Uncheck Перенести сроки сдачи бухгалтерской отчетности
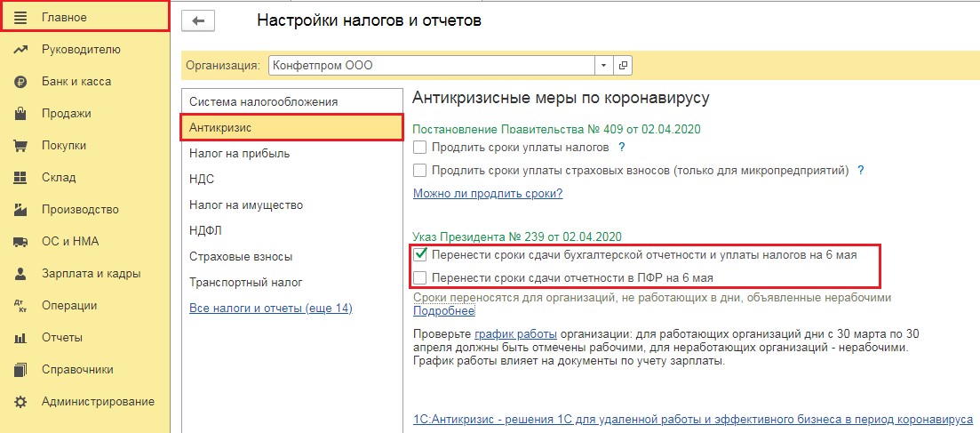980x433 pixels. click(x=421, y=255)
